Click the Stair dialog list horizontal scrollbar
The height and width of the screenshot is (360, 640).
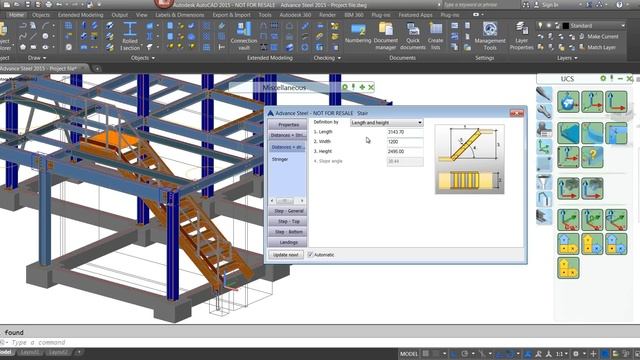287,200
